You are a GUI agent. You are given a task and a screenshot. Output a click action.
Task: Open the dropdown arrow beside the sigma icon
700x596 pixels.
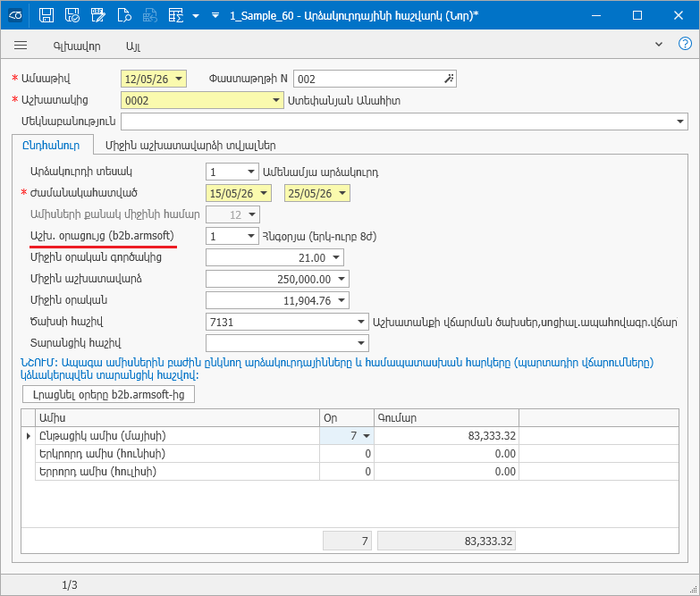click(x=196, y=15)
